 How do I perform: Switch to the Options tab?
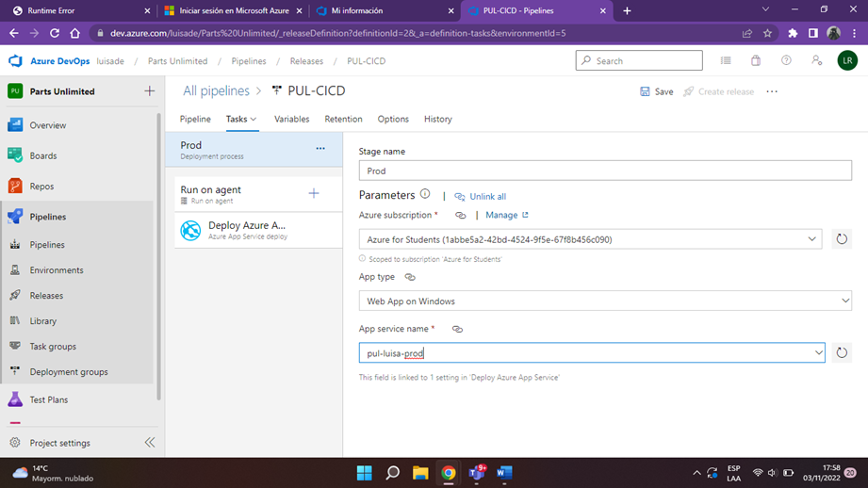click(x=393, y=119)
